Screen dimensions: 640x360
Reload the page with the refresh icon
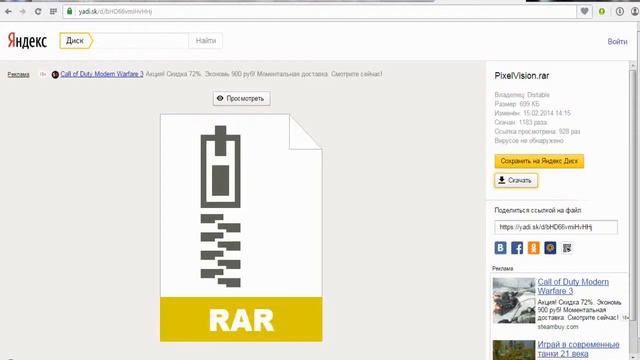[38, 11]
